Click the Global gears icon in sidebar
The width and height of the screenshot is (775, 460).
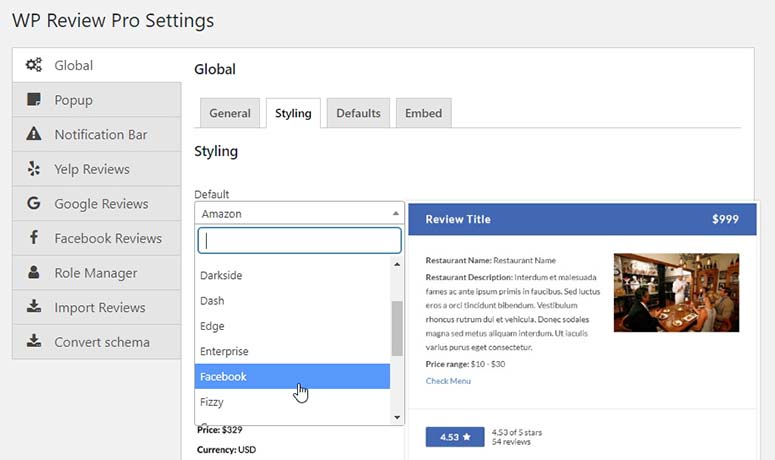coord(34,65)
